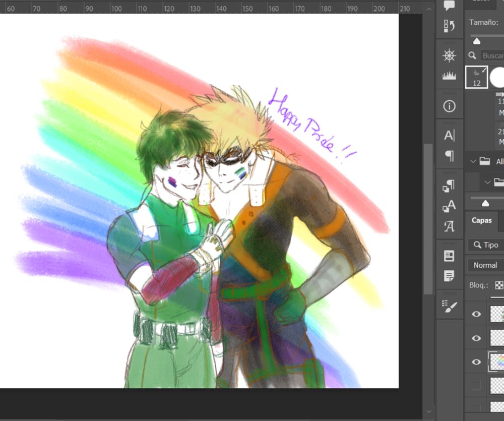Click the brush search magnifier icon
The width and height of the screenshot is (504, 421).
(472, 55)
